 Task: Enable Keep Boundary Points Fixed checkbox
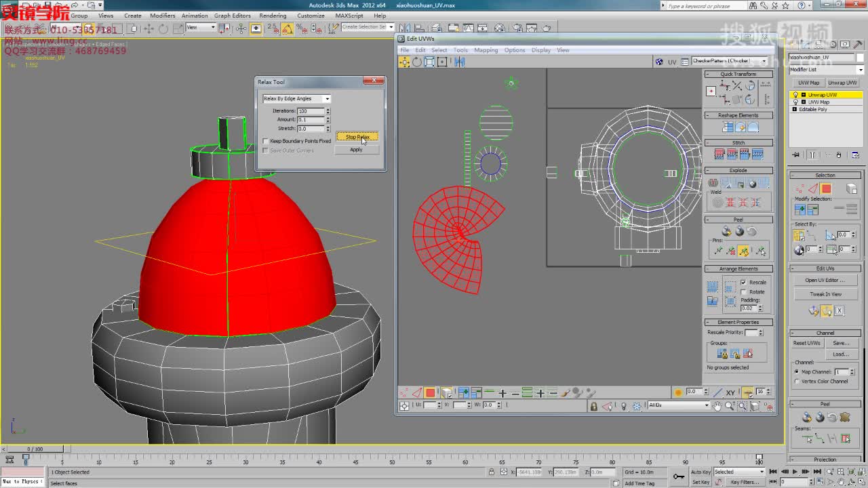click(x=266, y=141)
